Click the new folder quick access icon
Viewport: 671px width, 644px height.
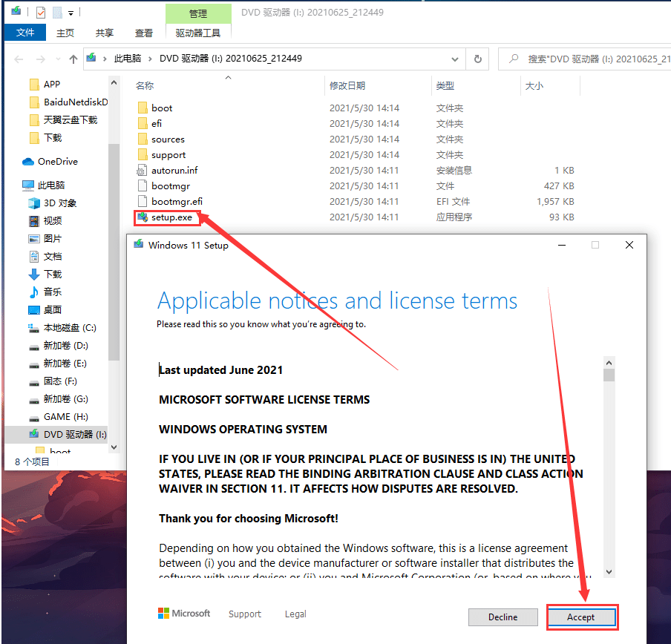click(57, 13)
